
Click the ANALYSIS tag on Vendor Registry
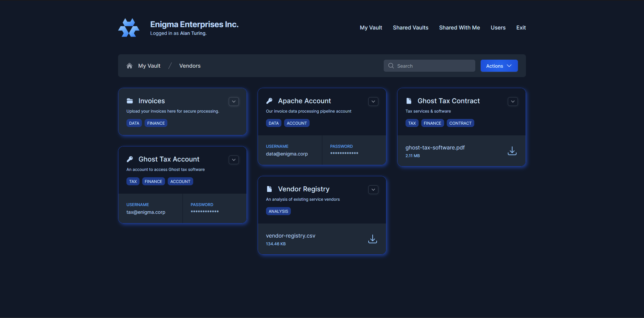278,211
